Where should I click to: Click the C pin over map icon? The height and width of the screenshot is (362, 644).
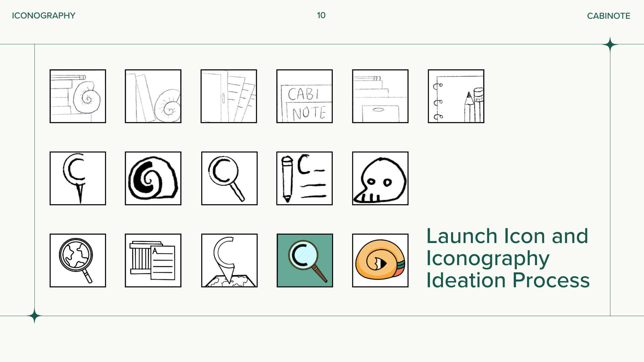(229, 260)
